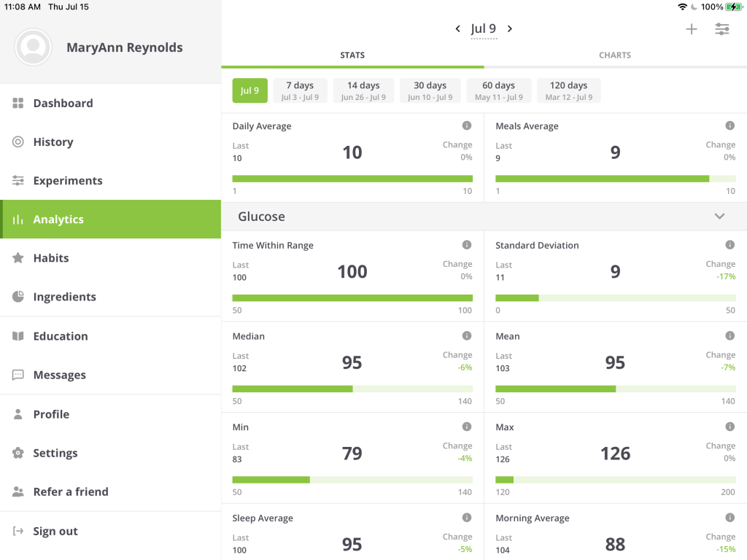Screen dimensions: 747x560
Task: Sign out of the account
Action: [55, 531]
